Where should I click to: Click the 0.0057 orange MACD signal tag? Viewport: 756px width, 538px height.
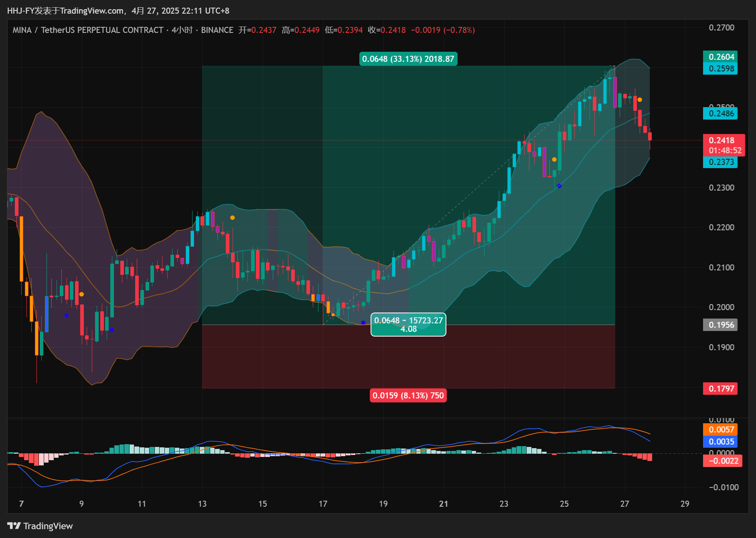(720, 430)
